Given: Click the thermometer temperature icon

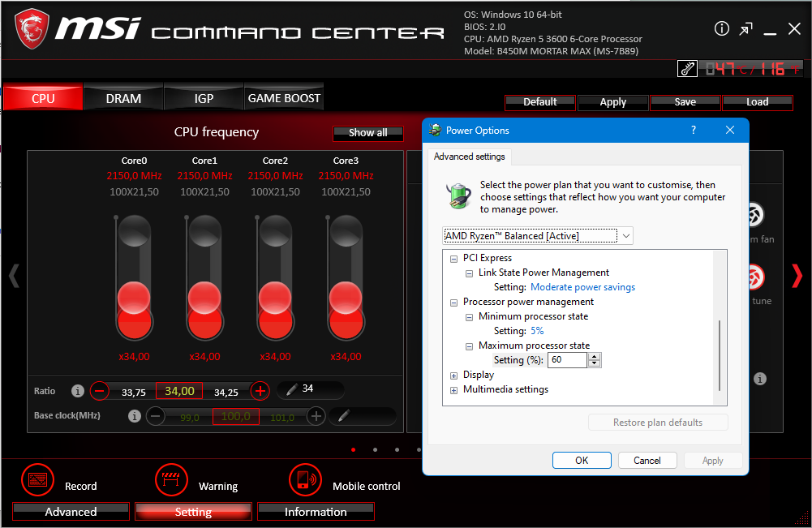Looking at the screenshot, I should click(x=687, y=68).
